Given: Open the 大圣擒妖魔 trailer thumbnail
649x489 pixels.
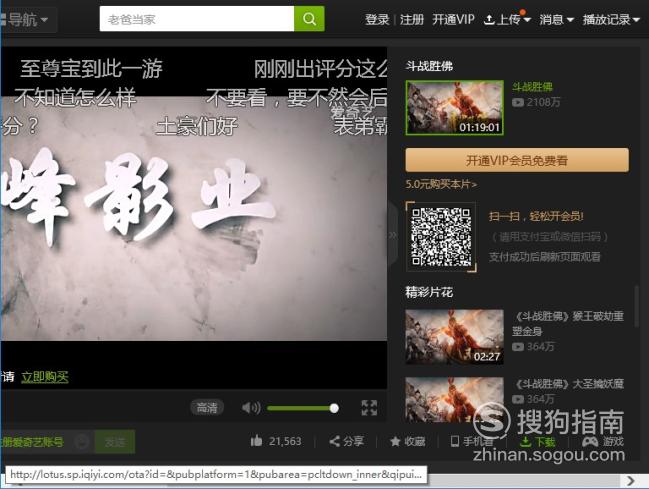Looking at the screenshot, I should [454, 399].
